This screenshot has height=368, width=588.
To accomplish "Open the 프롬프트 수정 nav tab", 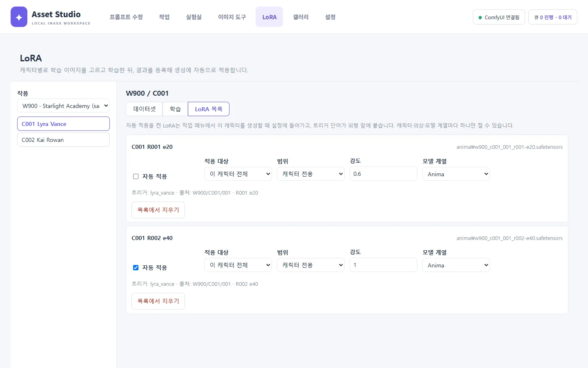I will pyautogui.click(x=126, y=17).
